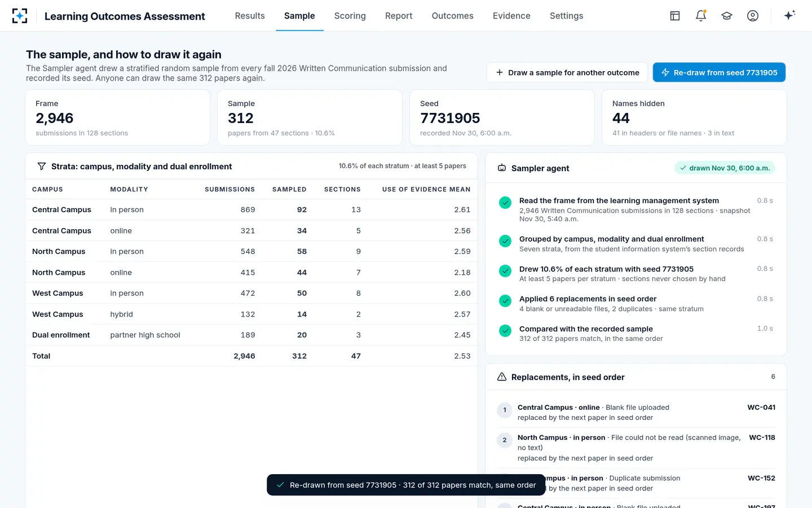Open the Outcomes tab

pyautogui.click(x=452, y=16)
